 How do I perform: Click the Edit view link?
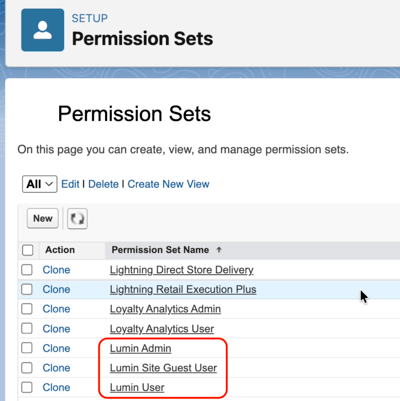(70, 184)
